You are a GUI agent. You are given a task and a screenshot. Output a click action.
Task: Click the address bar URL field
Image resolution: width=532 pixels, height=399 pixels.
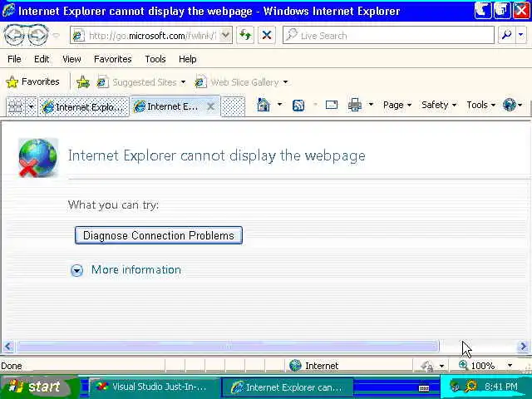pos(151,35)
